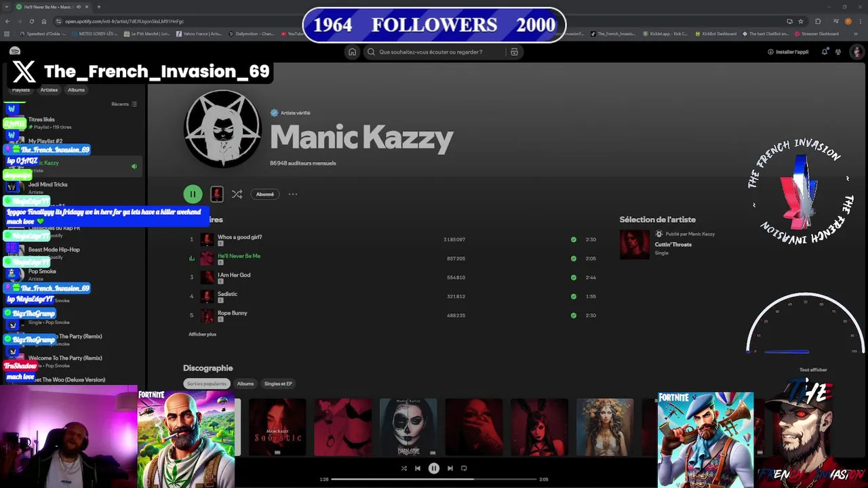The width and height of the screenshot is (868, 488).
Task: Click Tout afficher link
Action: click(x=813, y=370)
